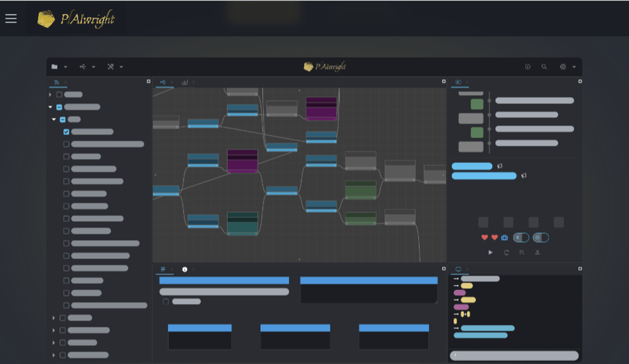The width and height of the screenshot is (629, 364).
Task: Toggle the pill switch with the arrow icon
Action: [521, 237]
